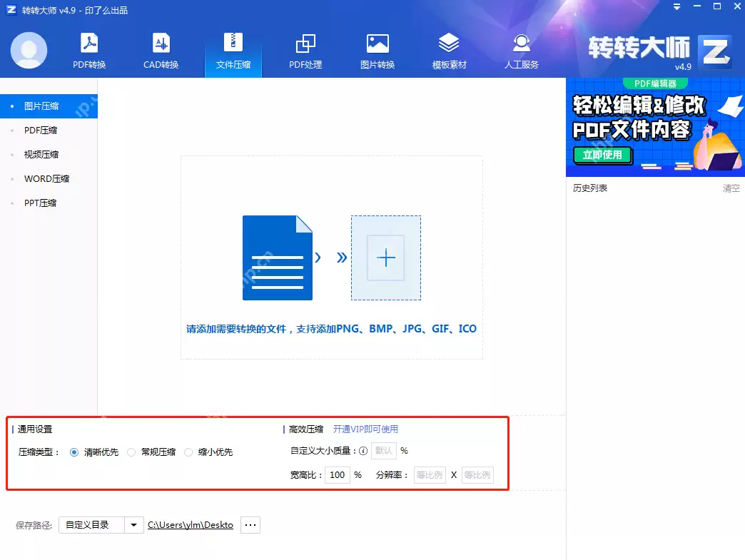The height and width of the screenshot is (560, 745).
Task: Click the info icon beside 自定义大小质量
Action: (x=365, y=450)
